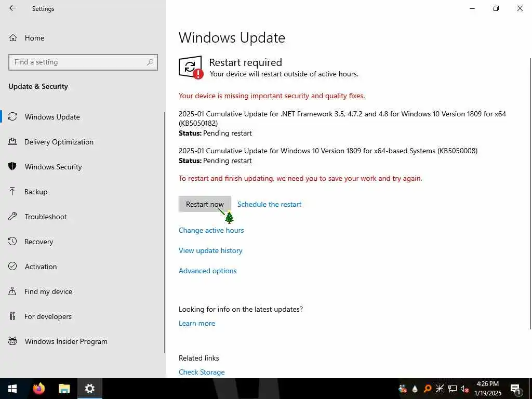The width and height of the screenshot is (532, 399).
Task: Open the Action Center notifications icon
Action: (x=515, y=389)
